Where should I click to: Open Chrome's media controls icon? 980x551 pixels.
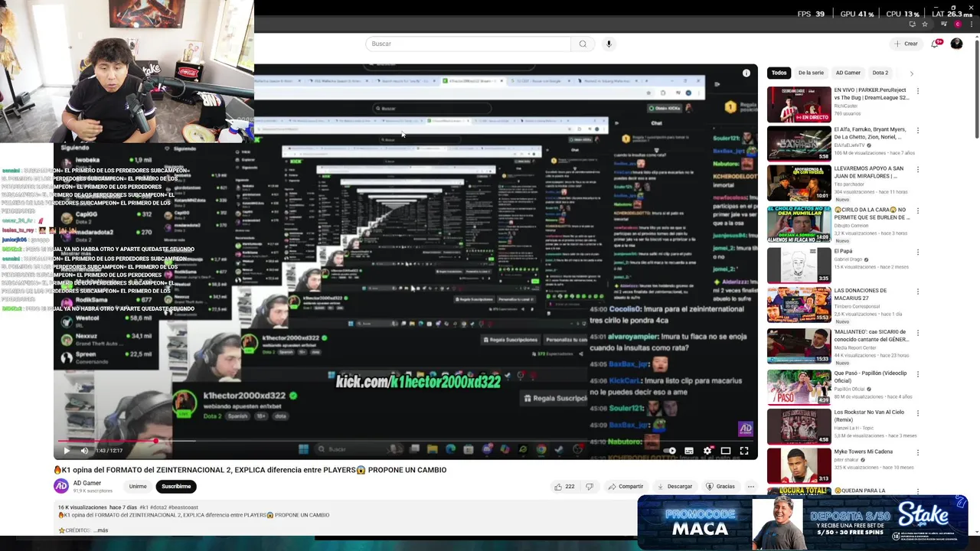coord(944,24)
